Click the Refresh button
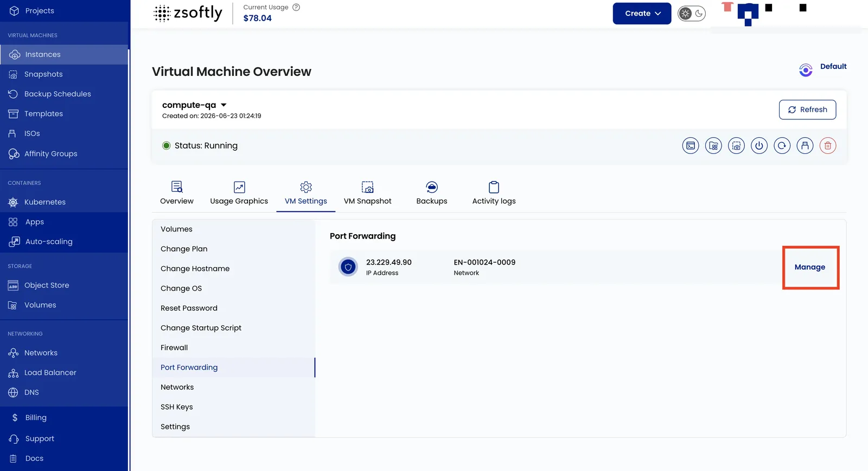The height and width of the screenshot is (471, 868). 807,109
